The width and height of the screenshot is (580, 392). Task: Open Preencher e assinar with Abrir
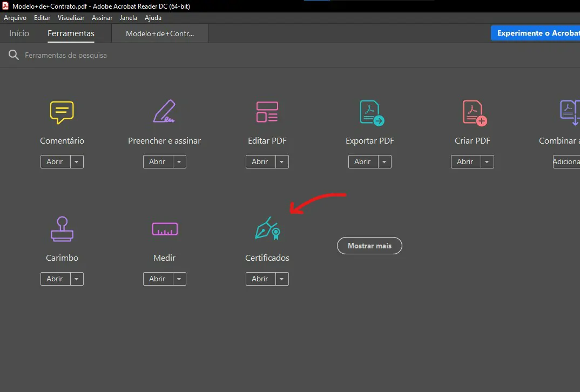click(x=158, y=161)
